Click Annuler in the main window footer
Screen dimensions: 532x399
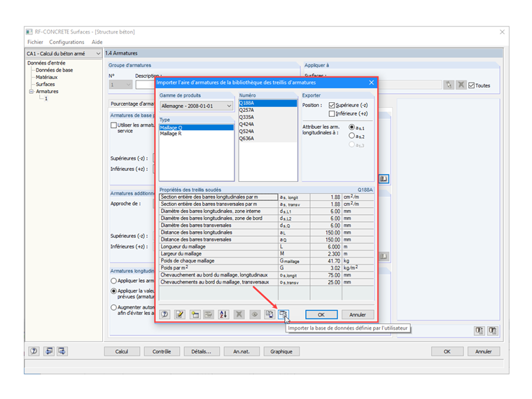(484, 351)
